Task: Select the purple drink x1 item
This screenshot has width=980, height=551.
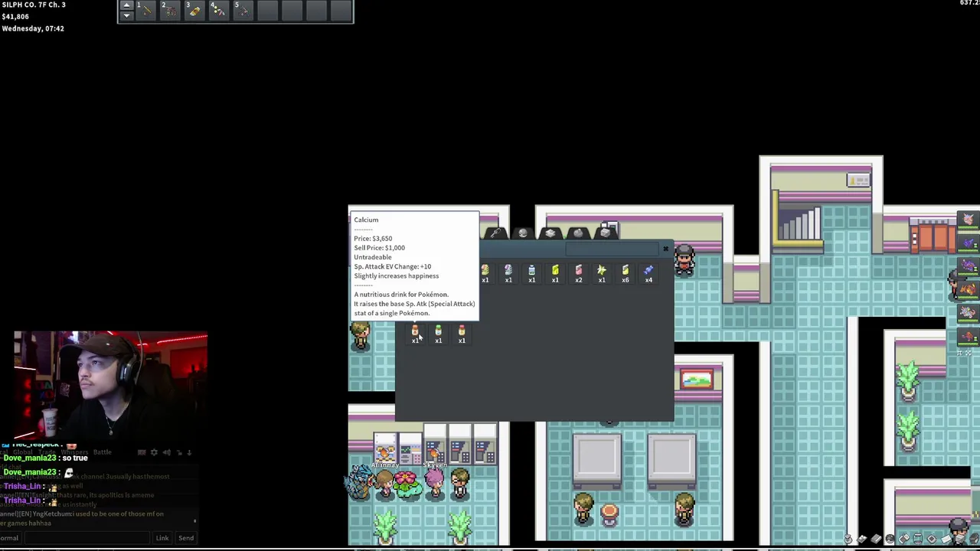Action: 508,273
